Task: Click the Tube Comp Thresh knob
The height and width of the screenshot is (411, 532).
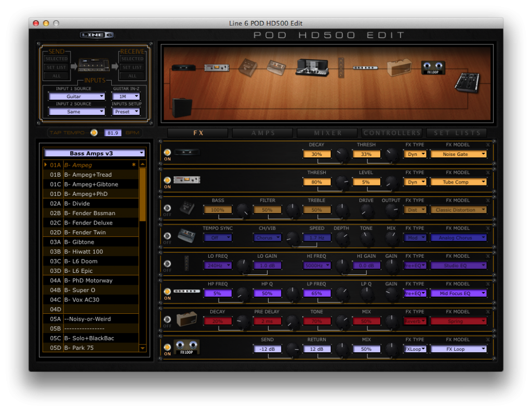Action: pyautogui.click(x=342, y=182)
